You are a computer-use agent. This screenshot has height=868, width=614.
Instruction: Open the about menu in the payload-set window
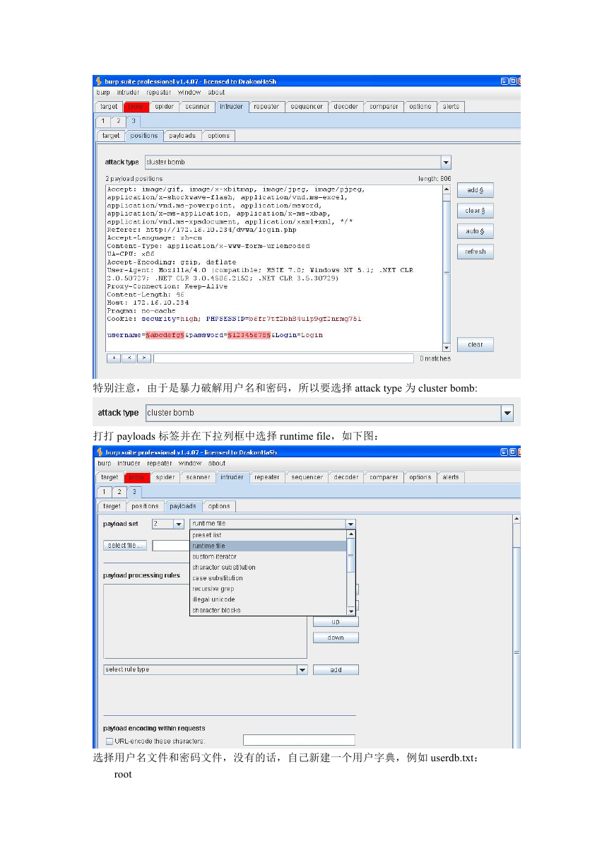coord(216,464)
